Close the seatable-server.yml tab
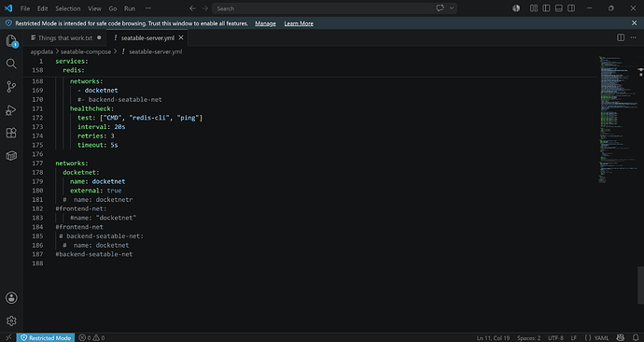The width and height of the screenshot is (644, 342). pyautogui.click(x=181, y=37)
